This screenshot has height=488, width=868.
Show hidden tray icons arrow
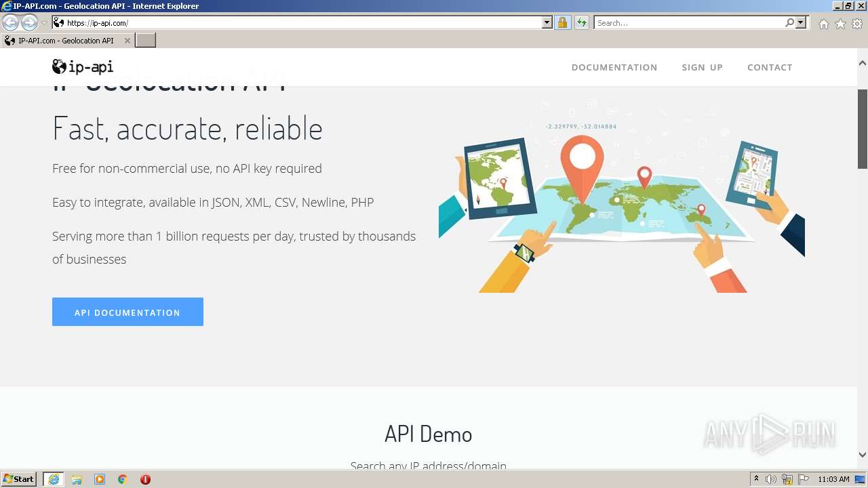pos(757,479)
